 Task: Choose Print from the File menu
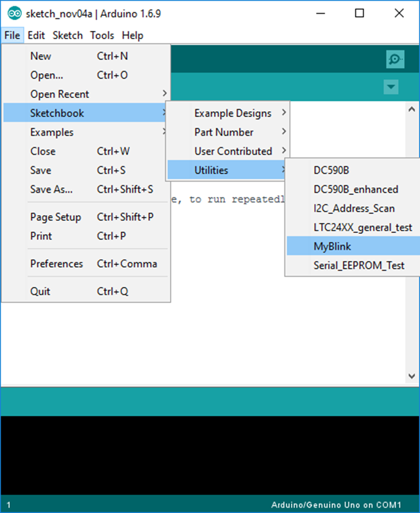coord(85,236)
